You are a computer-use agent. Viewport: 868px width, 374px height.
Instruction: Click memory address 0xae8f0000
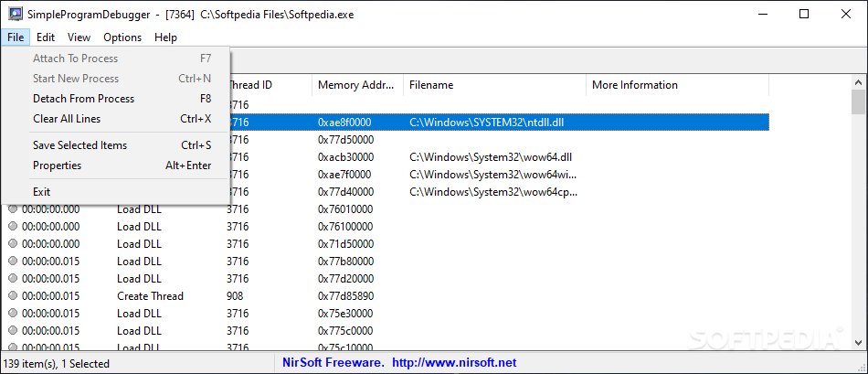(x=344, y=122)
